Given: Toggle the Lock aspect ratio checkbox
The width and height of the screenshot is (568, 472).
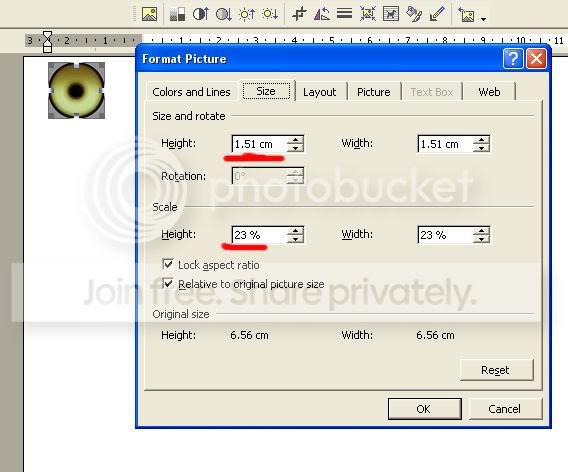Looking at the screenshot, I should coord(168,264).
